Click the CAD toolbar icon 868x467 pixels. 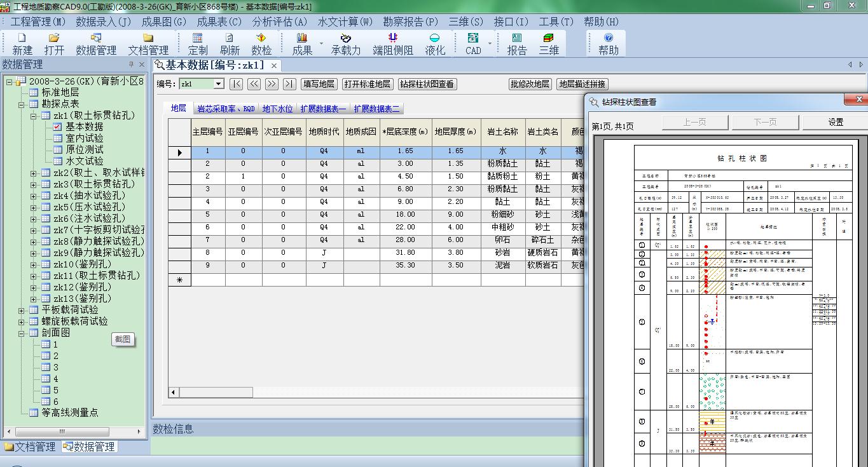473,44
